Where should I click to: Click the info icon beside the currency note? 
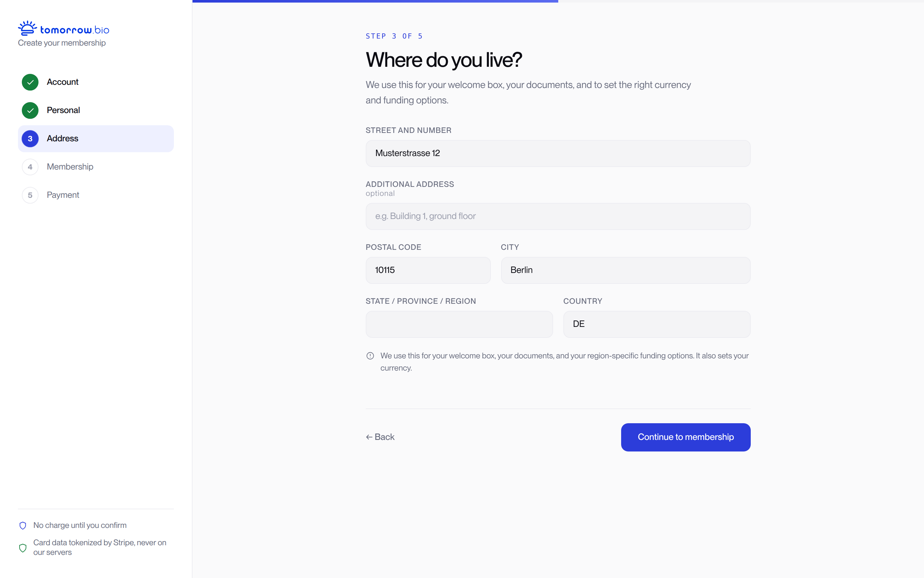tap(370, 356)
